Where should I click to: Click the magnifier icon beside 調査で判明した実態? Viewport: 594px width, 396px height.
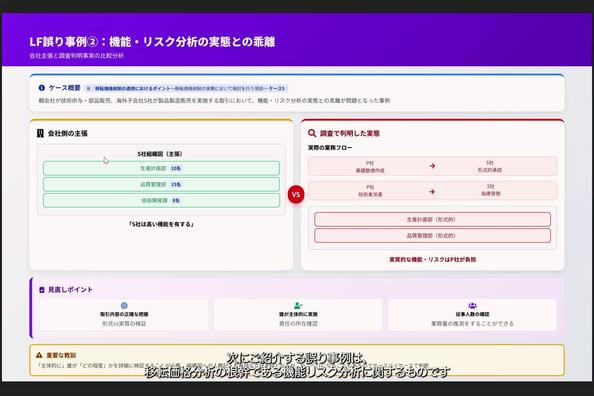pyautogui.click(x=312, y=133)
